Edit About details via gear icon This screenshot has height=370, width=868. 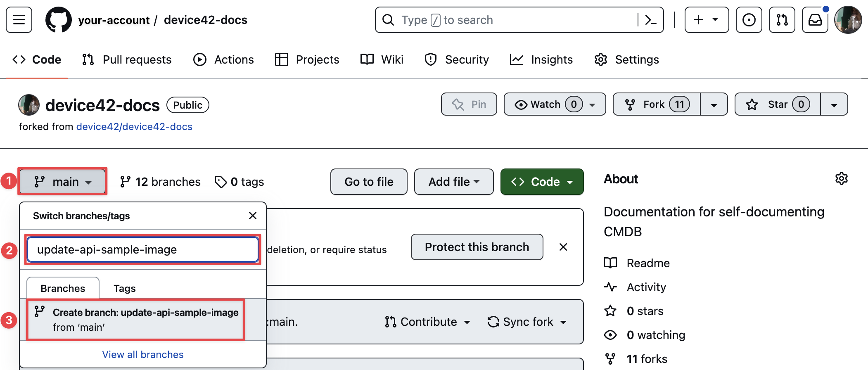[841, 179]
